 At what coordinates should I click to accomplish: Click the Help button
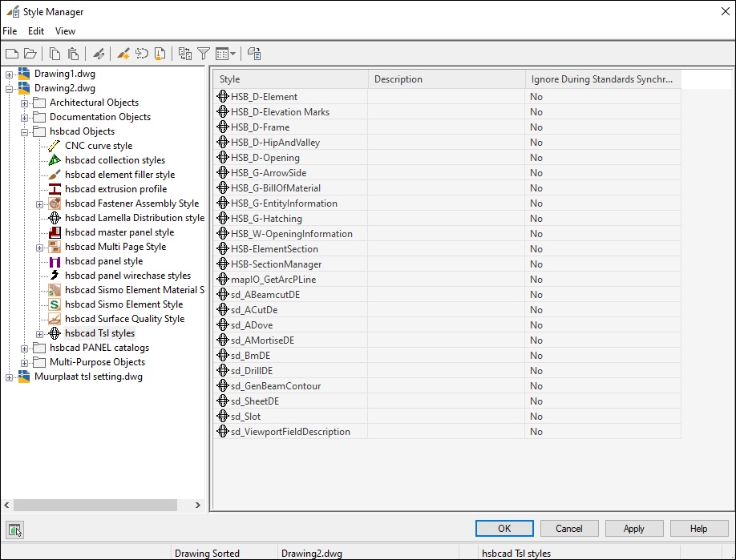pyautogui.click(x=698, y=529)
